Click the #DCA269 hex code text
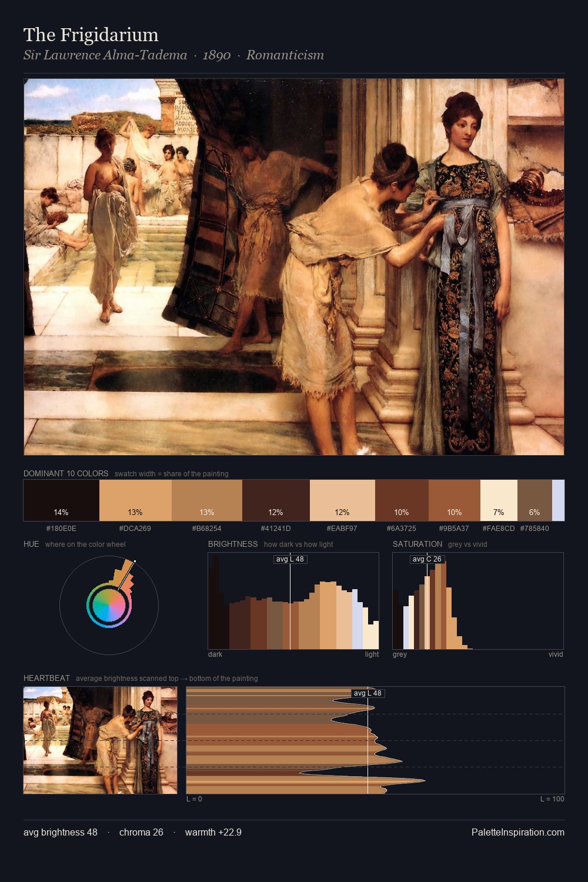The width and height of the screenshot is (588, 882). pyautogui.click(x=135, y=529)
